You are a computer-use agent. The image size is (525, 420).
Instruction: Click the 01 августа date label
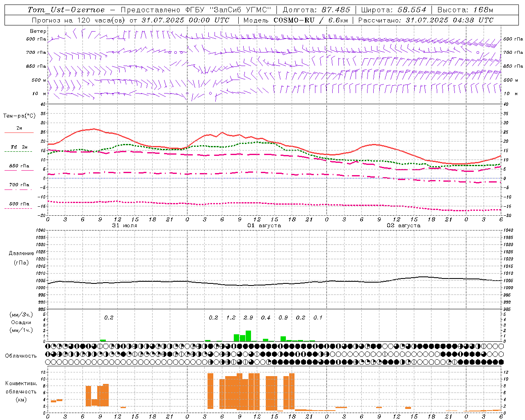[264, 226]
